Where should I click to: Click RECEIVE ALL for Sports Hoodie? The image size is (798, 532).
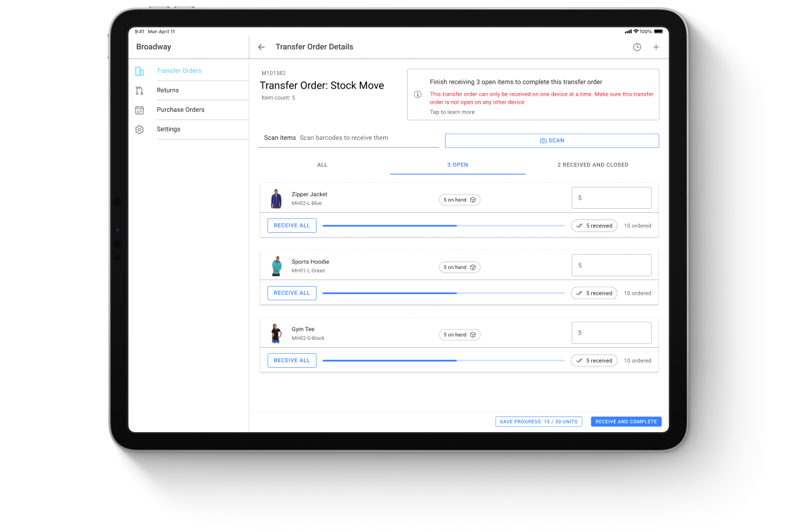point(292,293)
